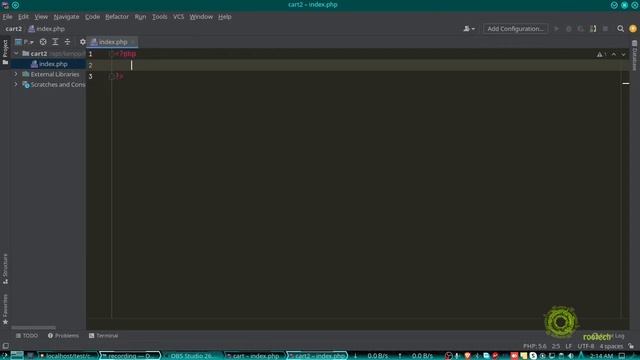The image size is (640, 360).
Task: Select index.php in the project tree
Action: tap(49, 64)
